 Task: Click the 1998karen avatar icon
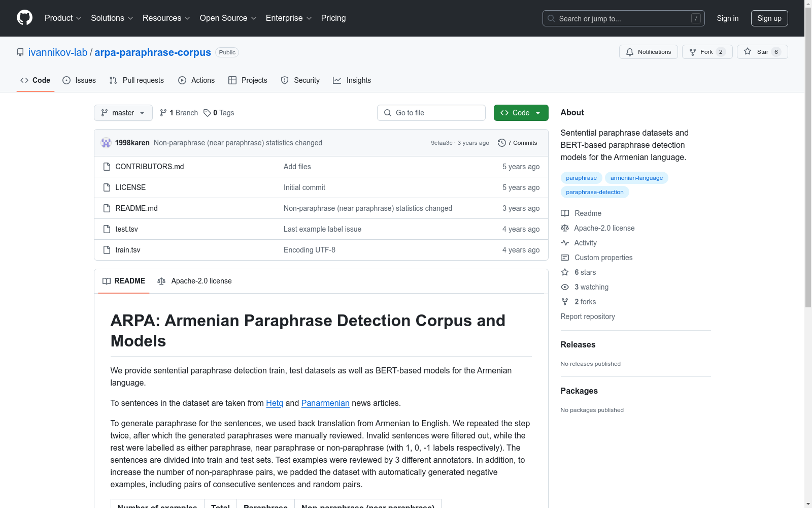click(x=106, y=143)
